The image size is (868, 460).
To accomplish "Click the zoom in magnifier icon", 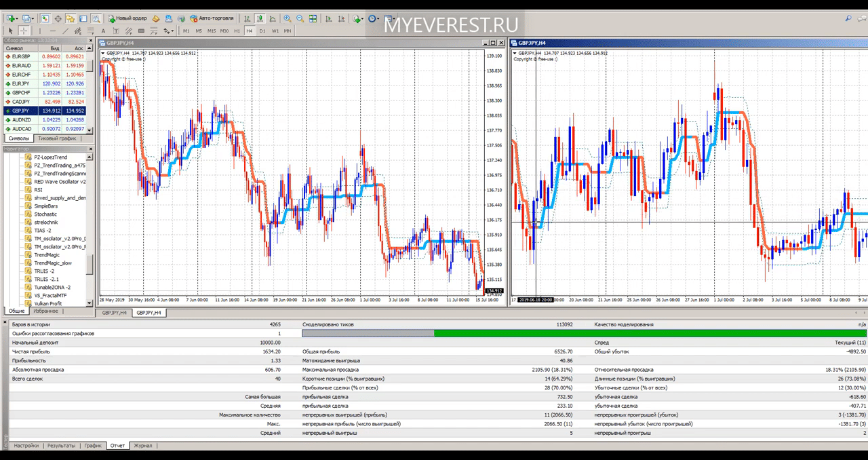I will coord(288,18).
